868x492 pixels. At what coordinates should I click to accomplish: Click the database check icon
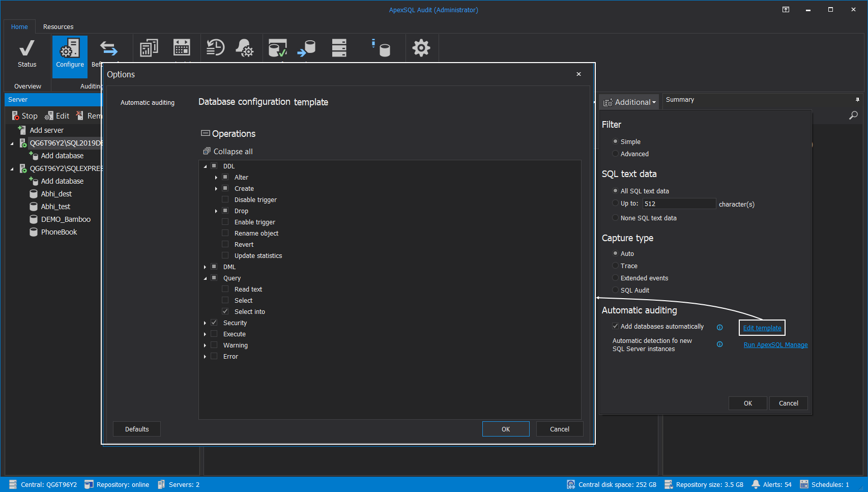tap(278, 48)
